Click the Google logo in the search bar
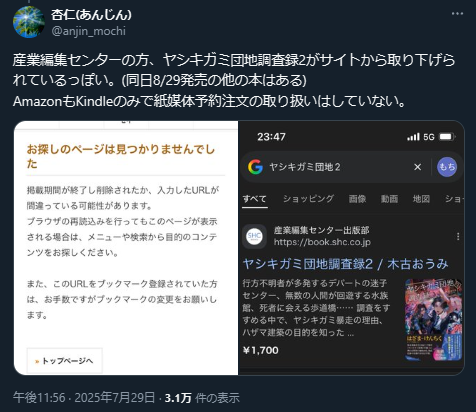Image resolution: width=476 pixels, height=412 pixels. [255, 167]
